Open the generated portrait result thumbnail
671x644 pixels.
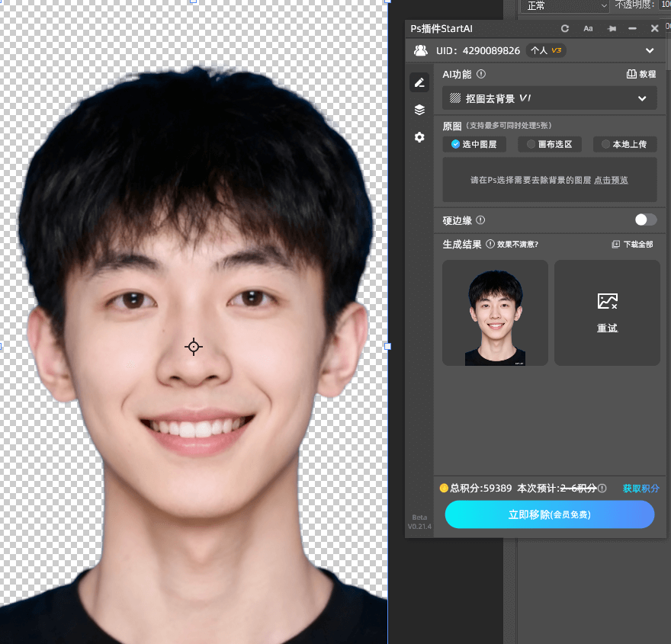(495, 312)
